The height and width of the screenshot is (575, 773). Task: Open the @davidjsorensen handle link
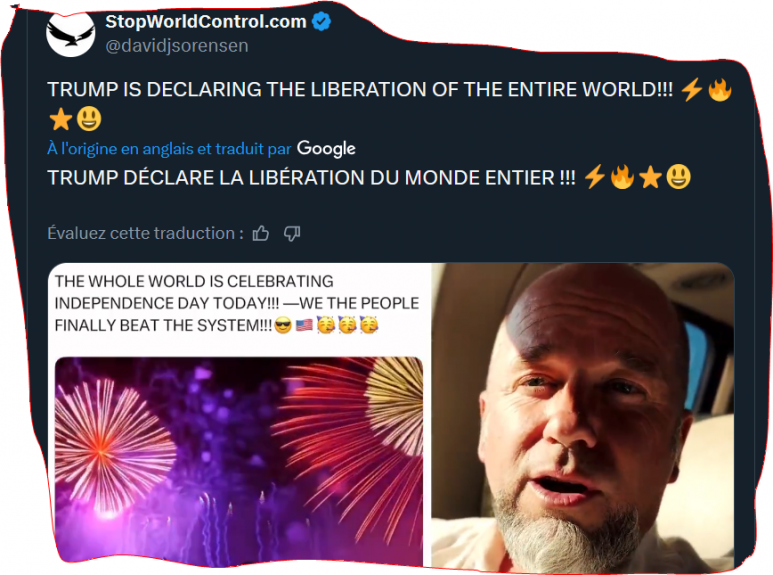[x=176, y=46]
